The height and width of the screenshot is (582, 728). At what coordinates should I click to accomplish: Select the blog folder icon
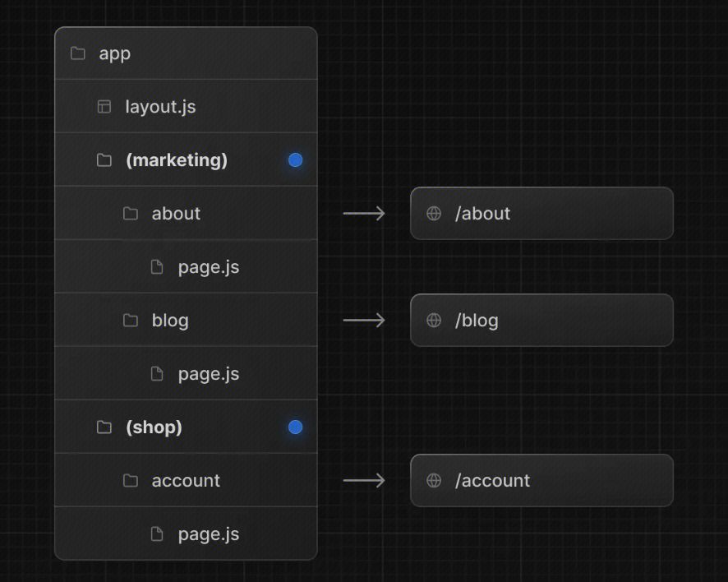[131, 321]
